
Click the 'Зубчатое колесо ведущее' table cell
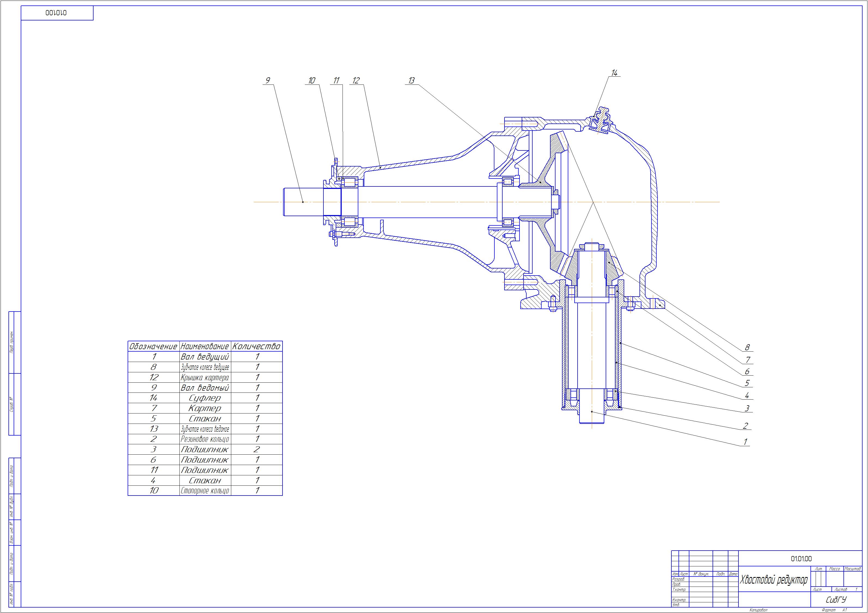[x=205, y=367]
